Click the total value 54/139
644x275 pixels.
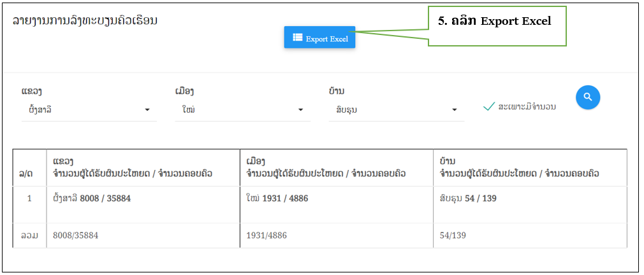point(453,236)
